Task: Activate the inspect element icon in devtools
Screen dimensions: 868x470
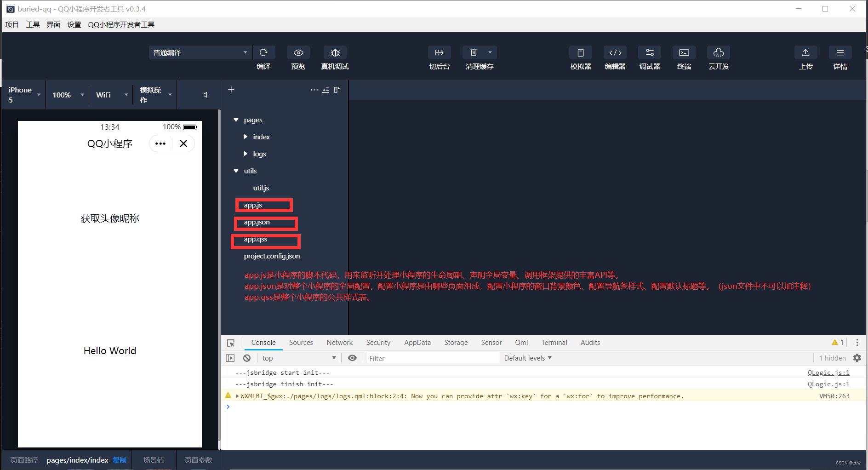Action: click(231, 343)
